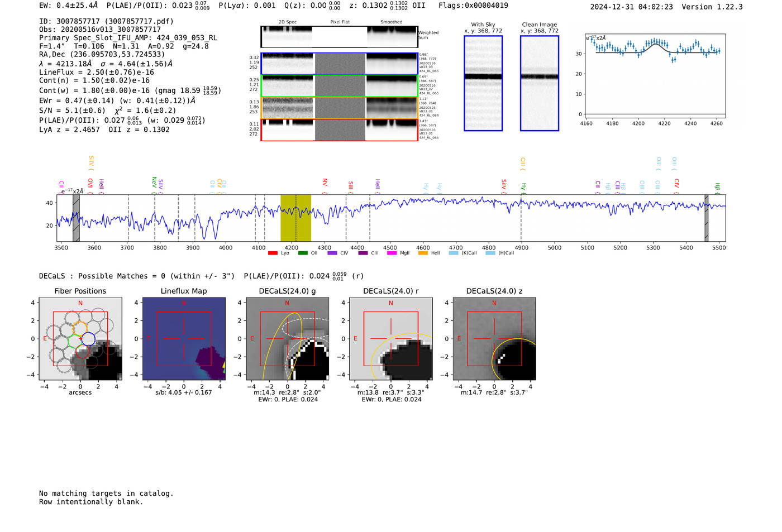The height and width of the screenshot is (532, 782).
Task: Select the orange-bordered fiber 2D spectrum
Action: pyautogui.click(x=339, y=108)
